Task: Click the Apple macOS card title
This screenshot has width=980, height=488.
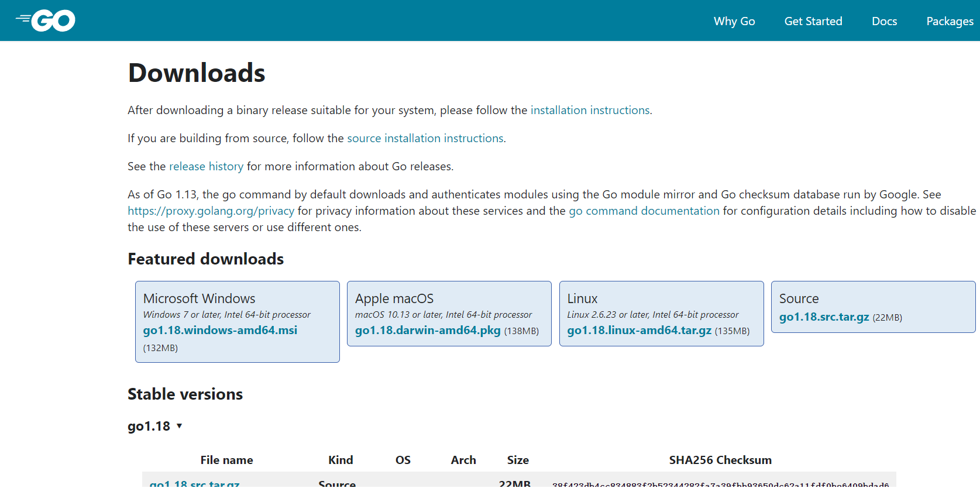Action: point(394,298)
